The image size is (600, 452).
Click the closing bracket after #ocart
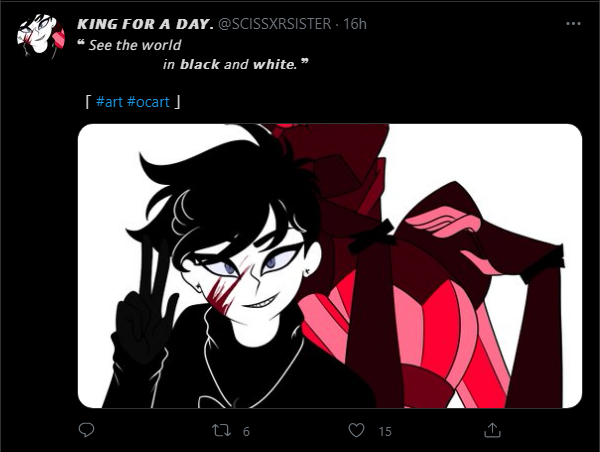tap(177, 102)
